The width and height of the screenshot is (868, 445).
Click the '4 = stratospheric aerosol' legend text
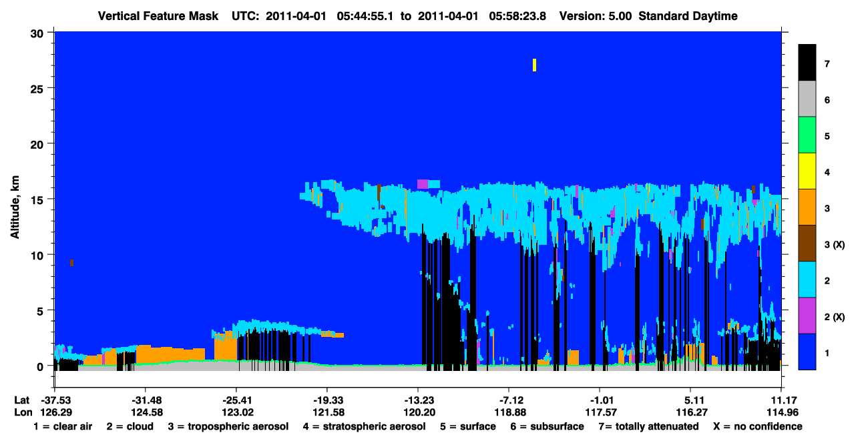[364, 426]
